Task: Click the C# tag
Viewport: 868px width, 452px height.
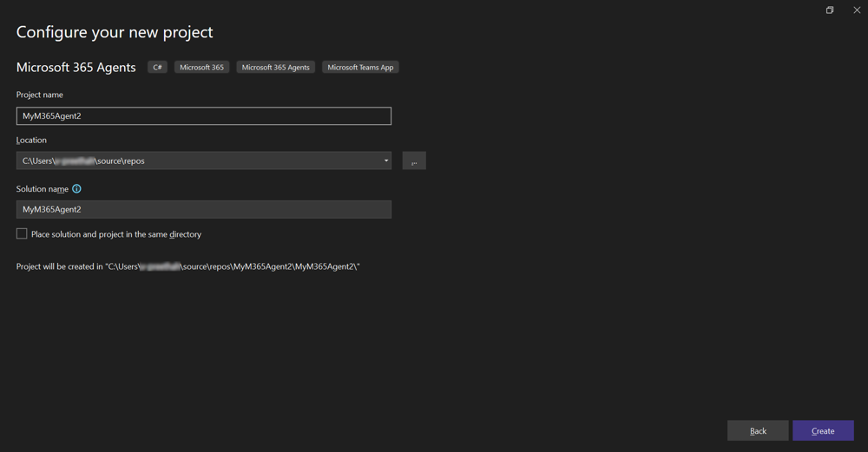Action: tap(157, 67)
